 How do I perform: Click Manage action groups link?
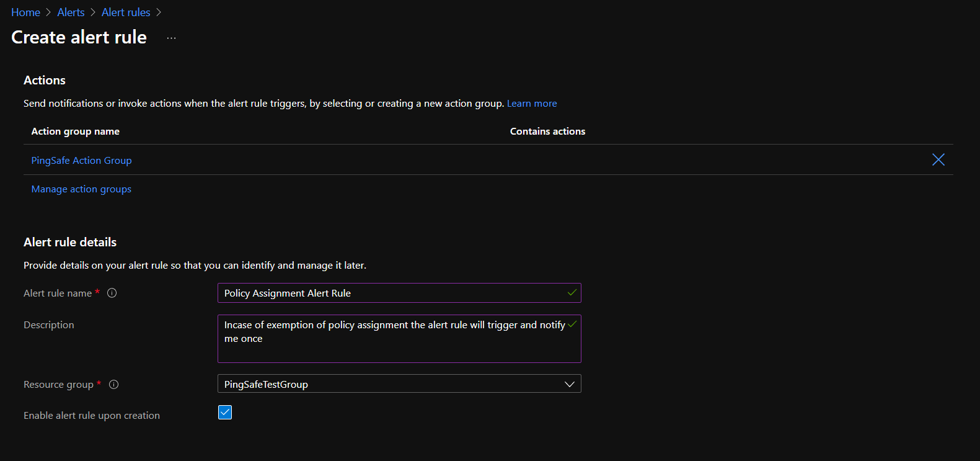tap(81, 189)
